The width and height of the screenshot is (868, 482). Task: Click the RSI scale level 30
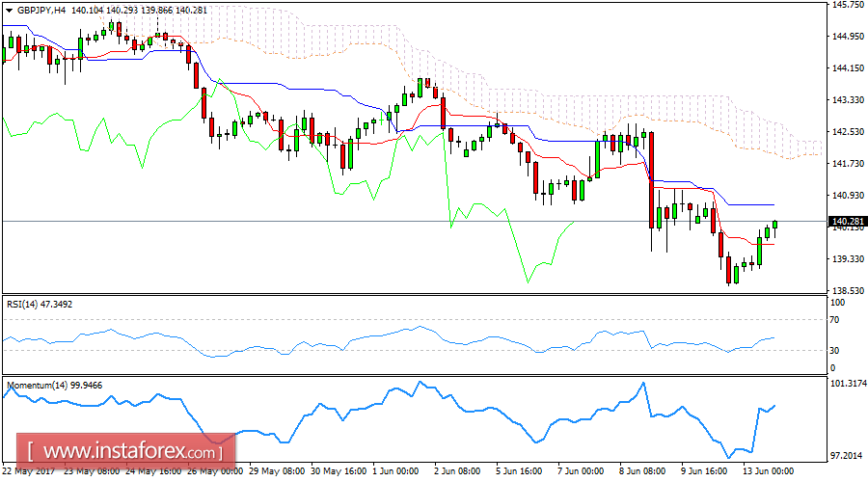pyautogui.click(x=835, y=350)
